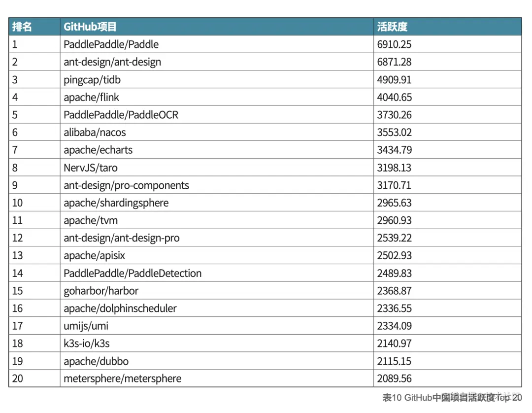Click the activity value 3170.71
Screen dimensions: 532x413
tap(394, 185)
